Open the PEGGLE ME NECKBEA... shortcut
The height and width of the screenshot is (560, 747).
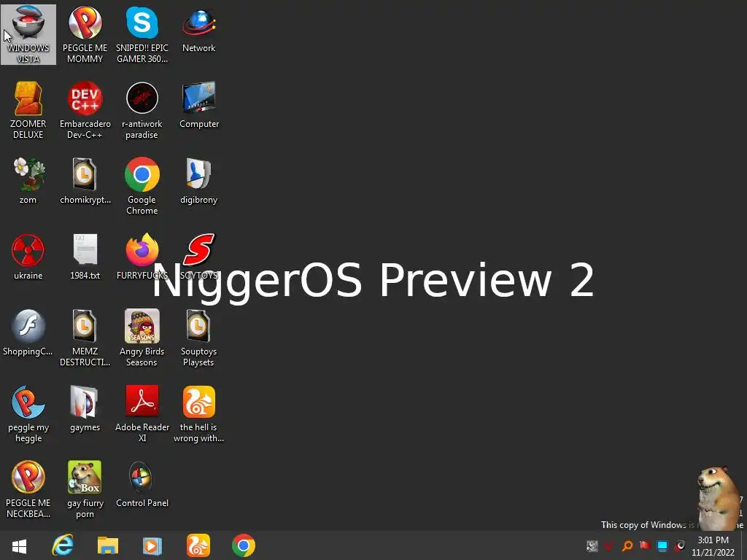[x=28, y=489]
